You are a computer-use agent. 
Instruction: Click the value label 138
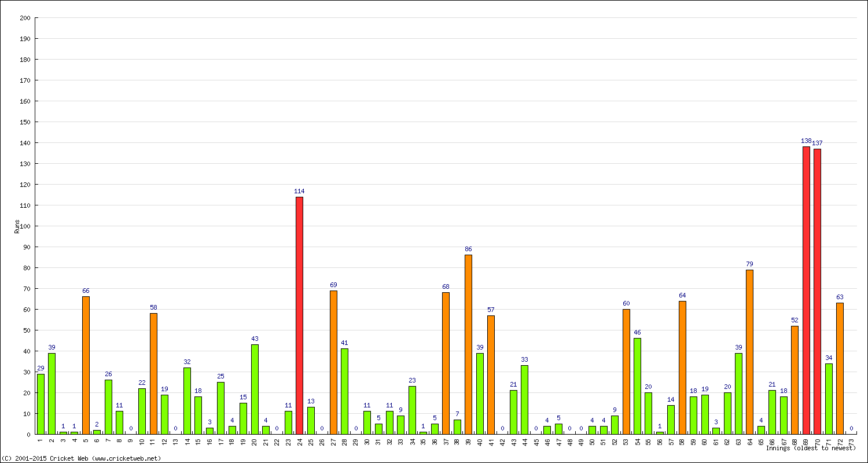click(806, 141)
